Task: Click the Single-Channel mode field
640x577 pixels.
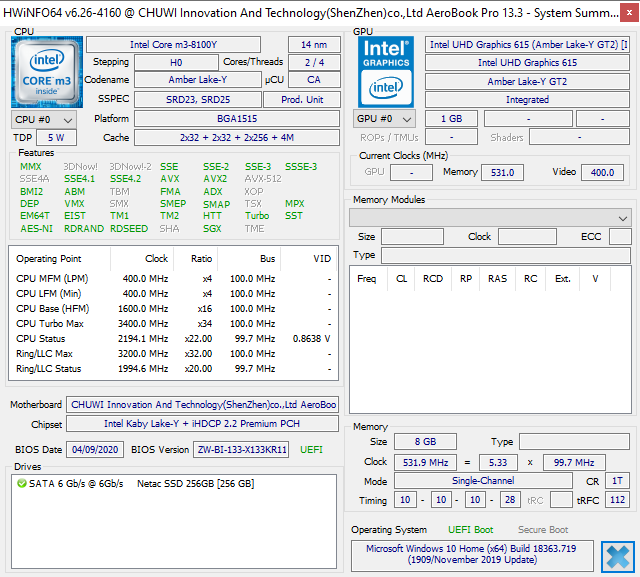Action: pos(483,481)
